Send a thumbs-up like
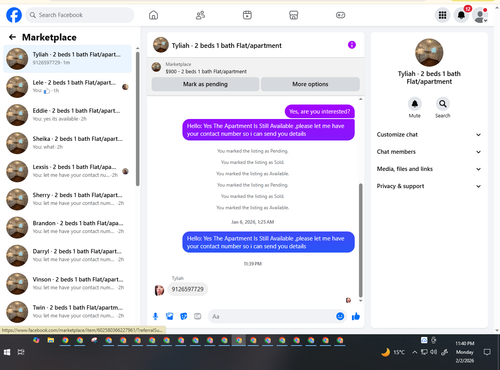 [356, 316]
